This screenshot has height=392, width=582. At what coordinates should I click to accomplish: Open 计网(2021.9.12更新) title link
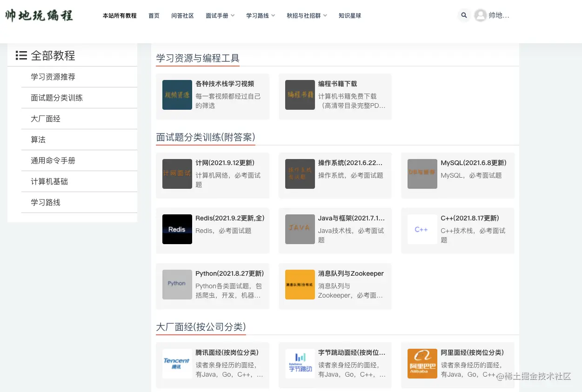coord(225,163)
